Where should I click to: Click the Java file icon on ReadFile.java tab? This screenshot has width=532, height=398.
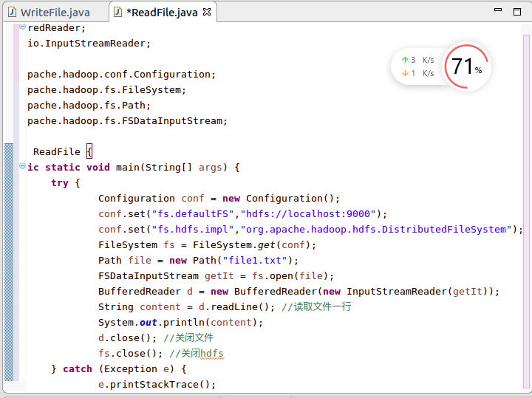point(117,13)
